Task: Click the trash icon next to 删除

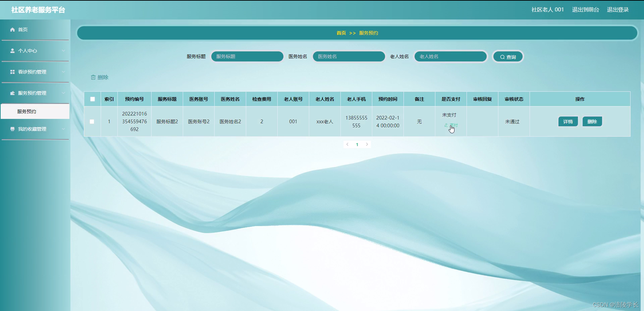Action: 94,77
